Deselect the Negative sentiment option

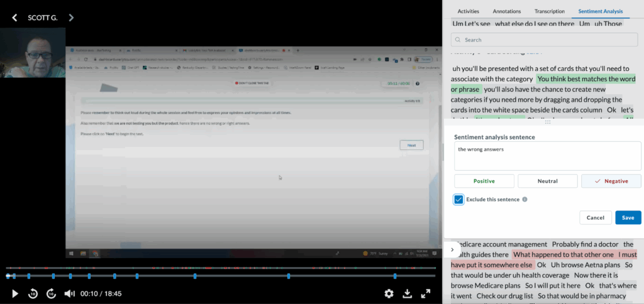click(611, 181)
